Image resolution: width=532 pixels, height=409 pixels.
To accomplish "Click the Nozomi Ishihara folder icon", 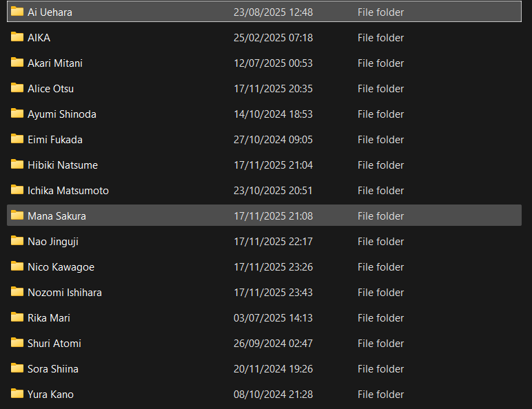I will click(17, 292).
